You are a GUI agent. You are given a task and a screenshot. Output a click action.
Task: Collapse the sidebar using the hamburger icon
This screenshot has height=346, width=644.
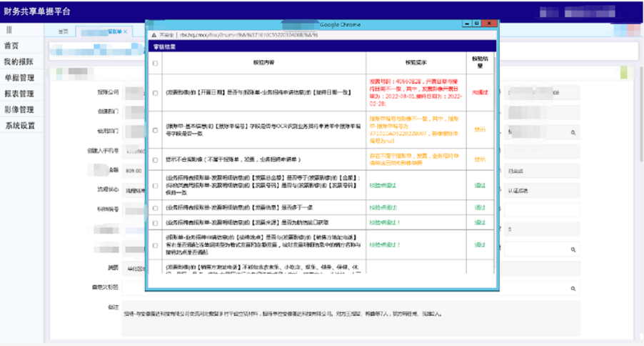[x=9, y=30]
